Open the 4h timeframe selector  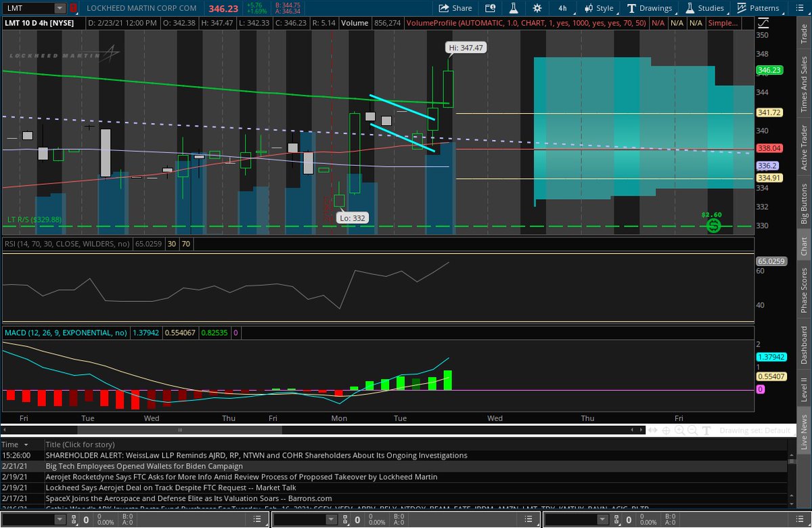562,8
